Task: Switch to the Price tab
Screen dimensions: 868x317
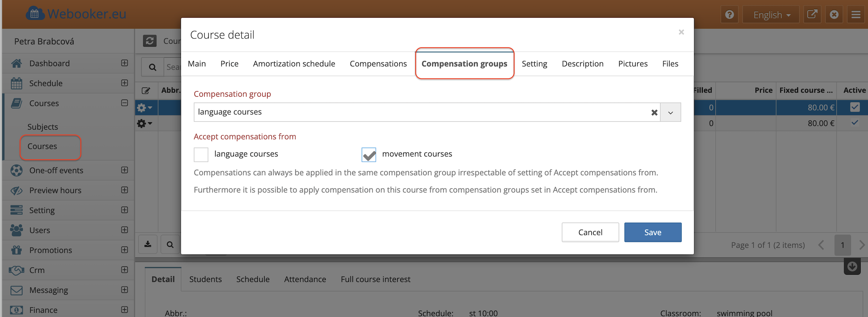Action: [x=229, y=64]
